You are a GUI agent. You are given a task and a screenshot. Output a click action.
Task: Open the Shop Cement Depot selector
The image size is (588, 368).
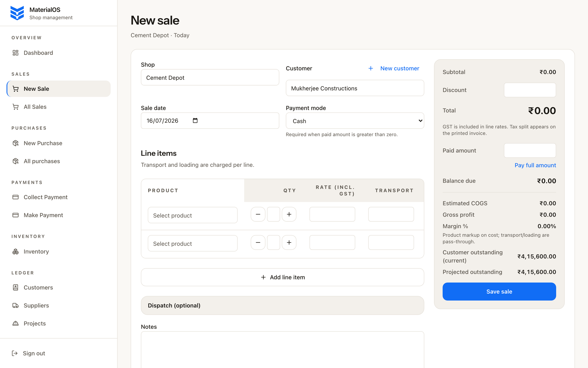click(210, 77)
